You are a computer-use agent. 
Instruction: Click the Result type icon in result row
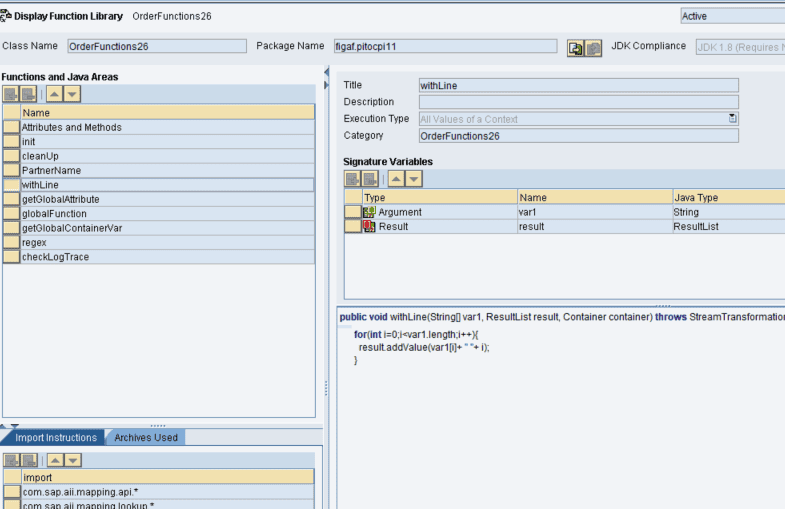click(x=369, y=226)
